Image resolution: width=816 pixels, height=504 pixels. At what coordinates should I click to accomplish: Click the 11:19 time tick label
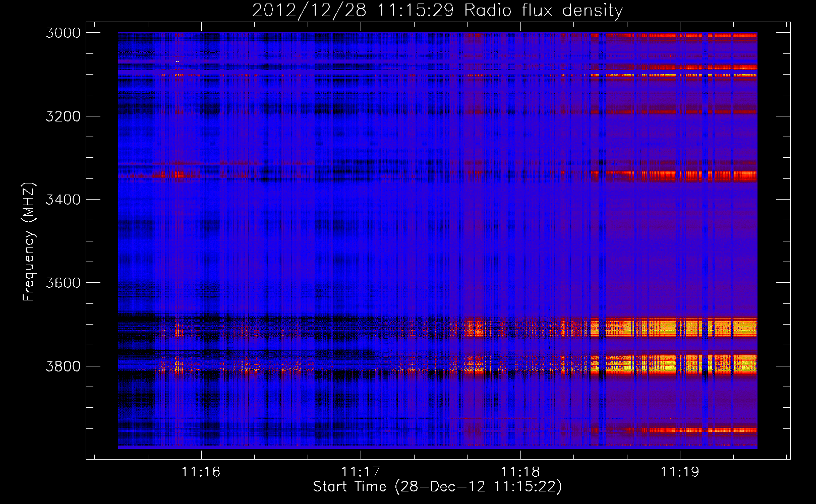point(680,472)
